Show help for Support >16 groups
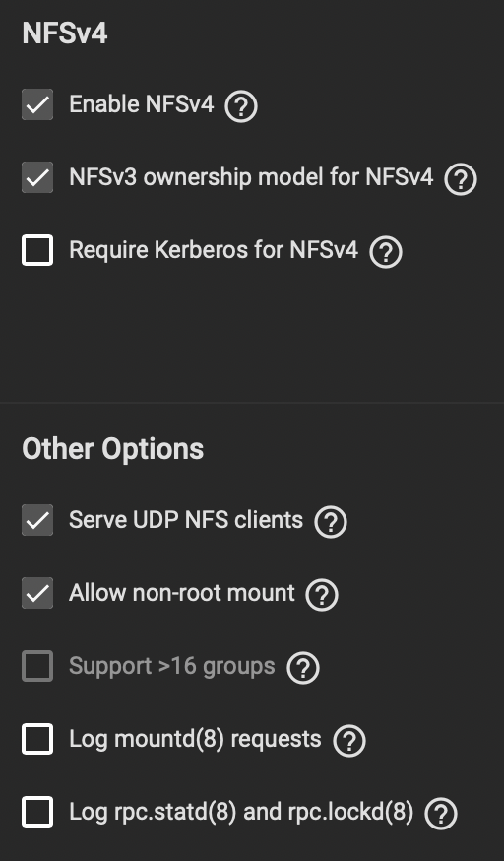 [x=303, y=668]
